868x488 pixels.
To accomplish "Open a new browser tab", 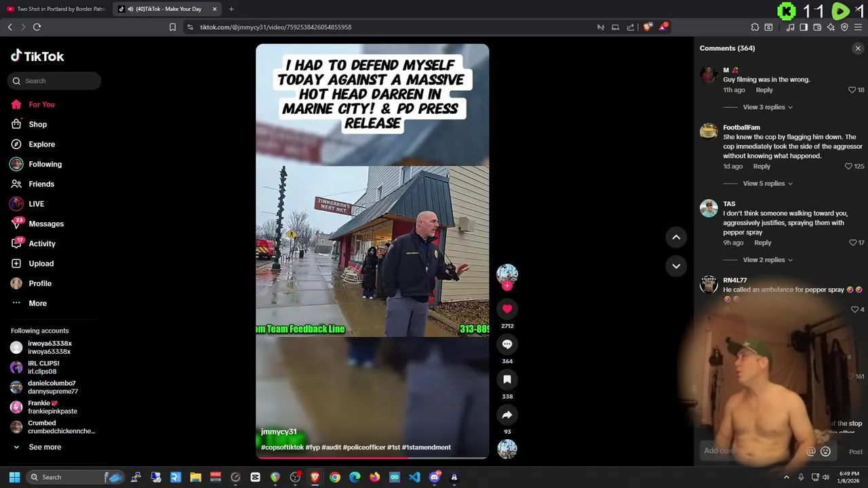I will [231, 9].
